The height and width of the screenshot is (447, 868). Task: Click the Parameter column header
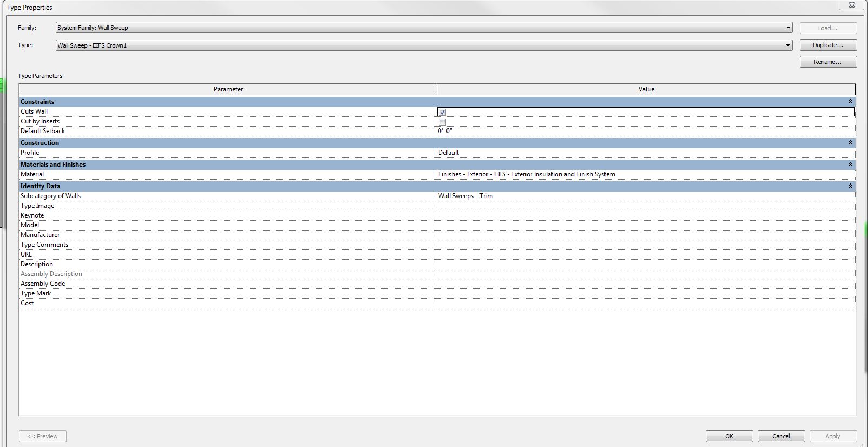228,89
